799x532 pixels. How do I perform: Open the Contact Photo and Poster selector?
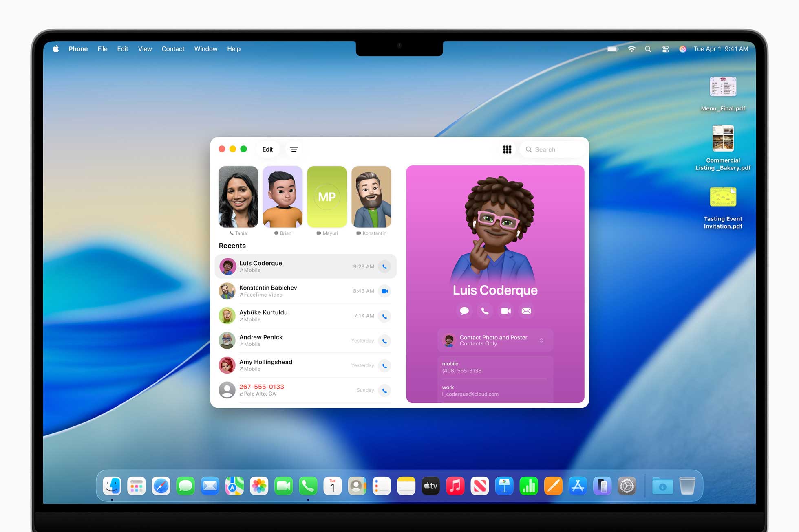pyautogui.click(x=494, y=340)
